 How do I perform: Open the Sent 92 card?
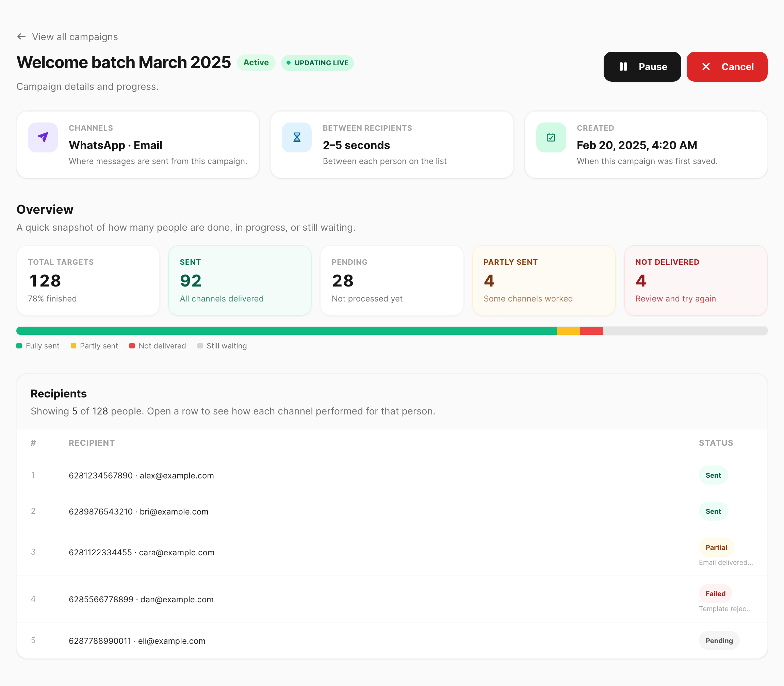[240, 280]
